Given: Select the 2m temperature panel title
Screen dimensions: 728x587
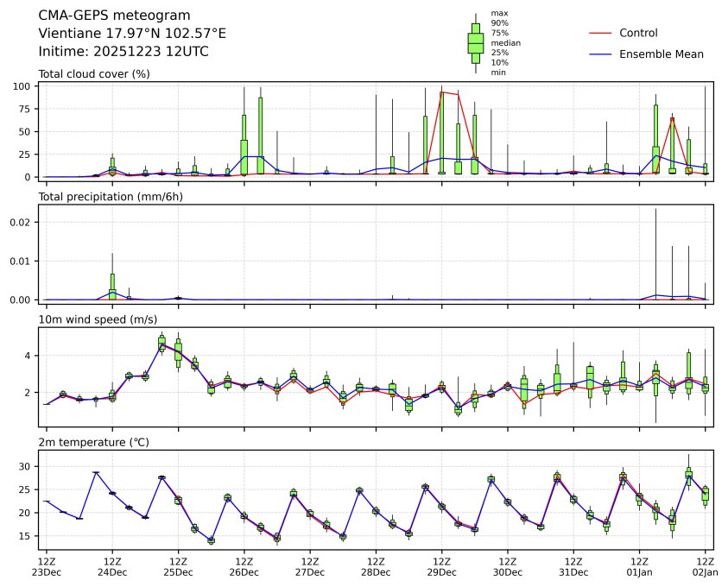Looking at the screenshot, I should pos(93,443).
